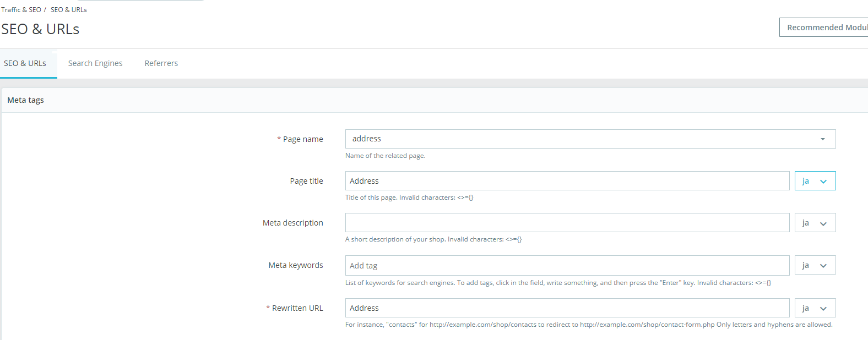868x340 pixels.
Task: Open SEO & URLs breadcrumb link
Action: click(69, 10)
